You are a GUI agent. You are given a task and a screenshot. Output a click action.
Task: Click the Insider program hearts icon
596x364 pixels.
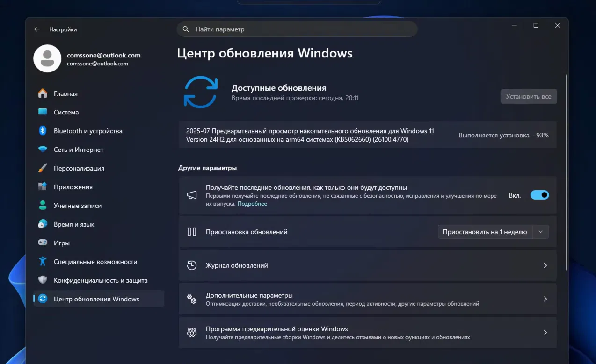pyautogui.click(x=192, y=333)
